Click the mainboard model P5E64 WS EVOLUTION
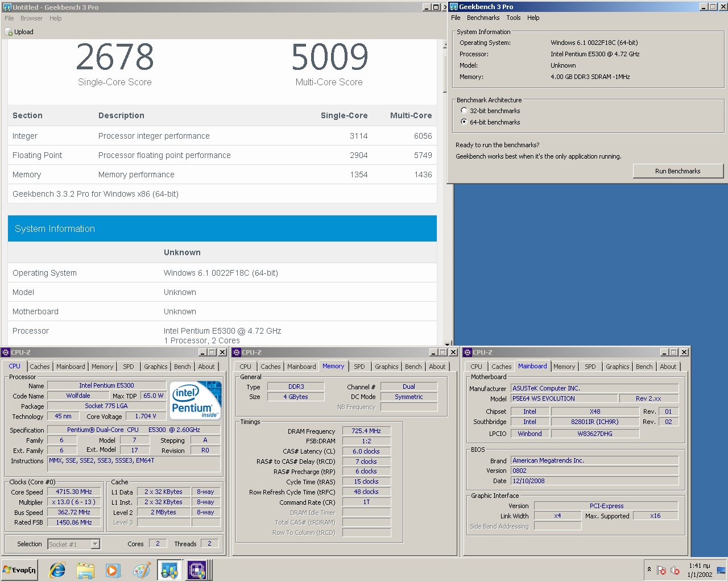 point(564,398)
